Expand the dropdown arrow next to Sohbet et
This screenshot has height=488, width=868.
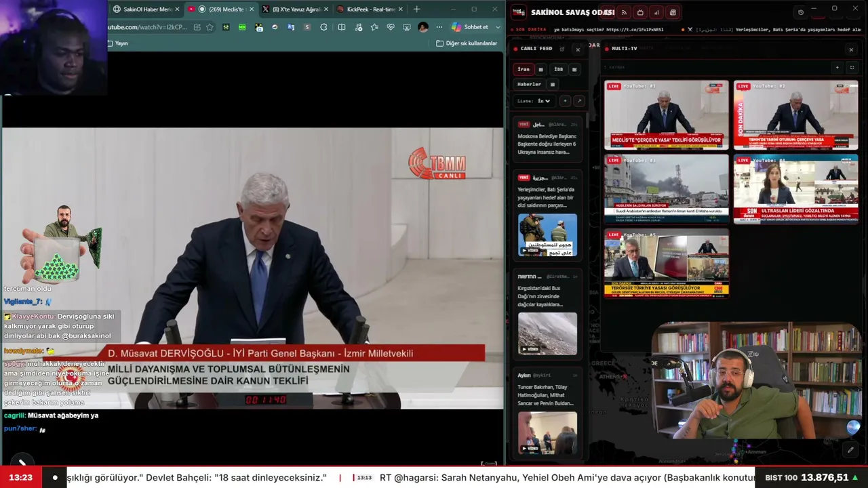[498, 27]
